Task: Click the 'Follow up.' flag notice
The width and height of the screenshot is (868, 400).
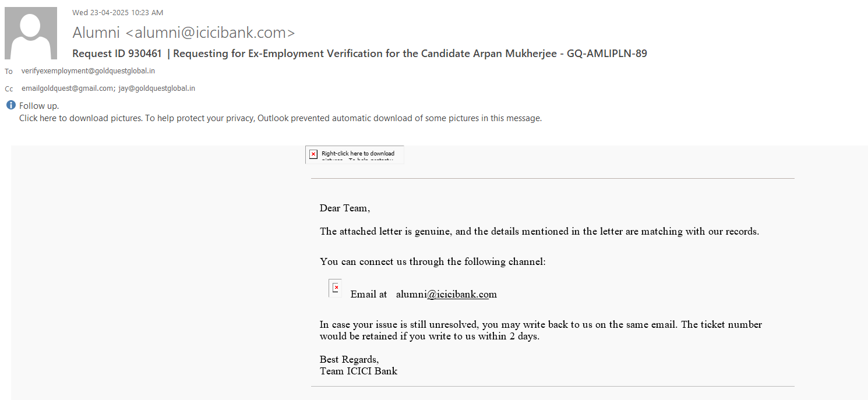Action: (x=39, y=106)
